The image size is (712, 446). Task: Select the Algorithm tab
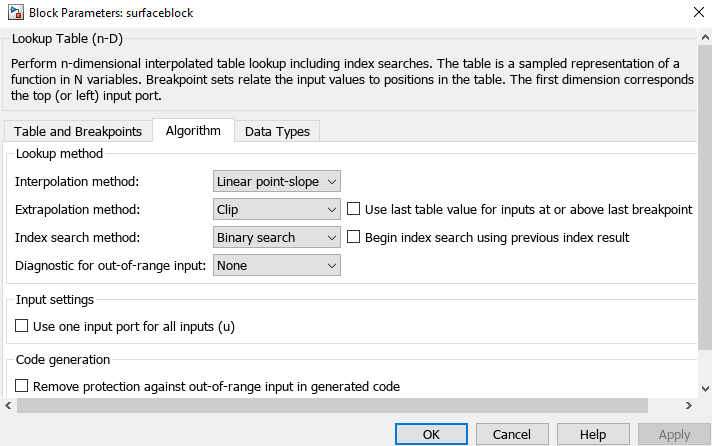pos(193,131)
